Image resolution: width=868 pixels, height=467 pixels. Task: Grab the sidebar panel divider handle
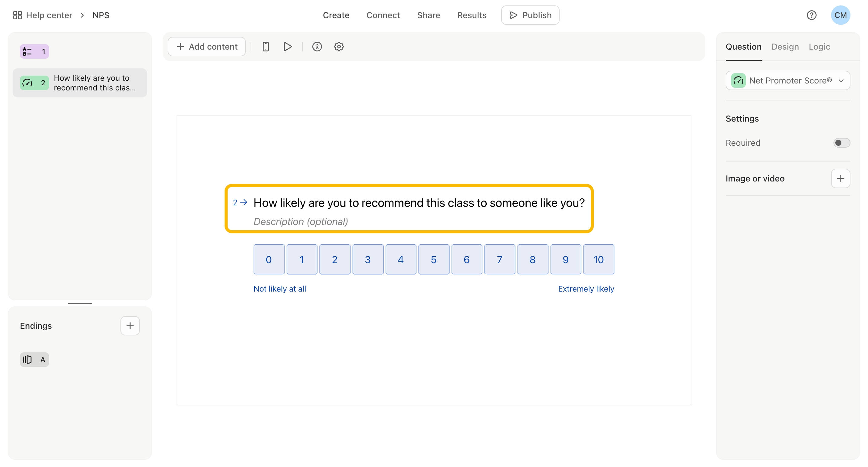[80, 303]
